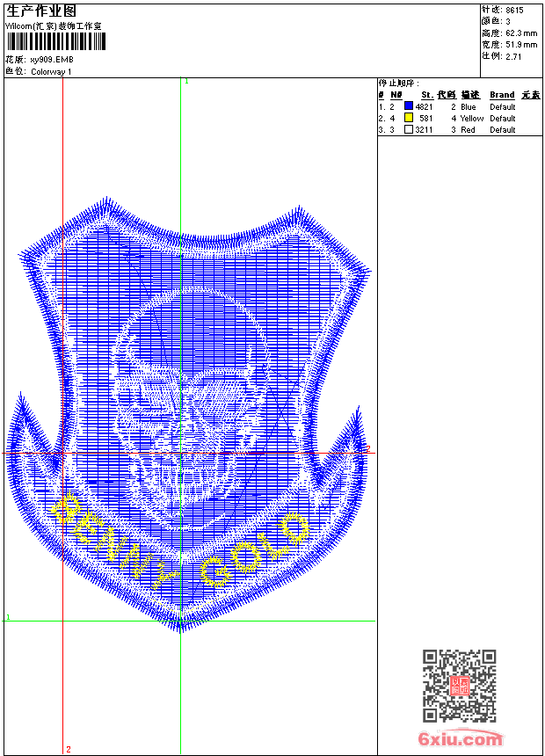Click the blue color swatch in the stop sequence
This screenshot has width=545, height=756.
point(409,106)
